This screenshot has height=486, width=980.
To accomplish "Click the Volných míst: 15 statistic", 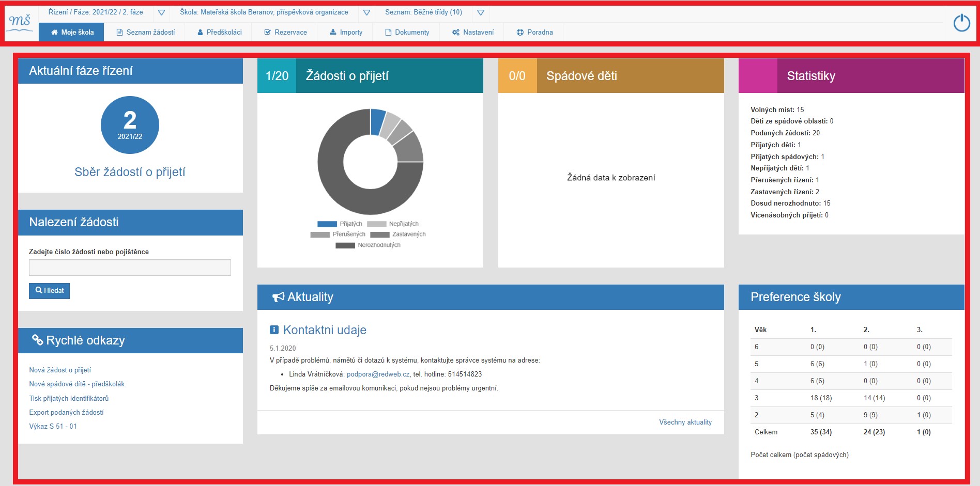I will (777, 109).
